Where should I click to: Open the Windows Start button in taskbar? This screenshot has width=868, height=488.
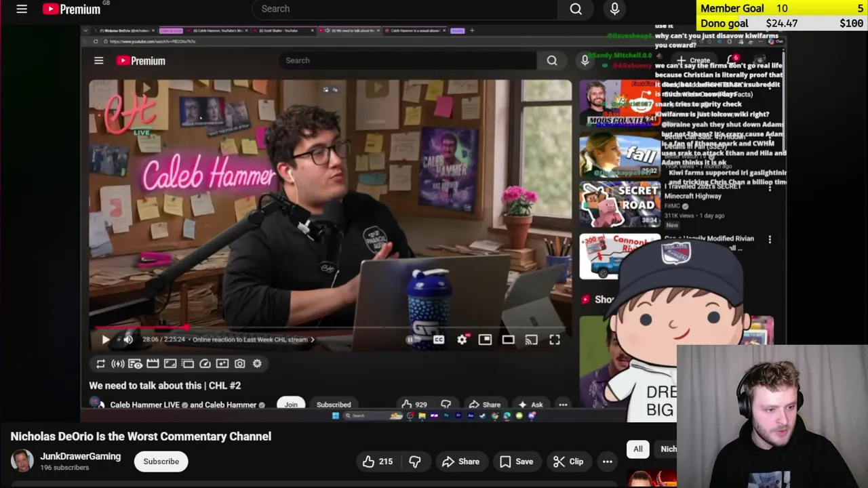[335, 415]
